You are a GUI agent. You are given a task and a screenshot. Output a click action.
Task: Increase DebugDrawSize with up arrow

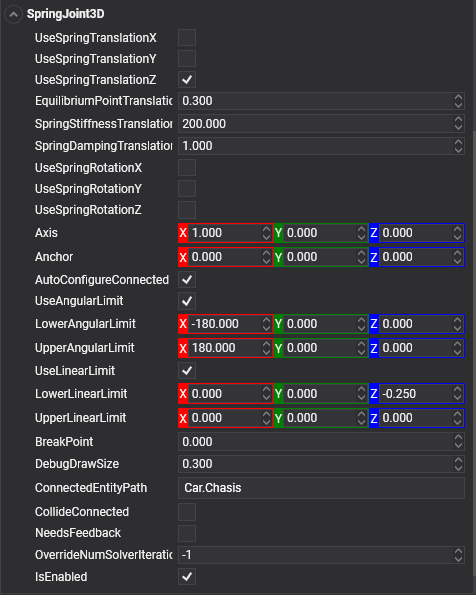pos(458,460)
